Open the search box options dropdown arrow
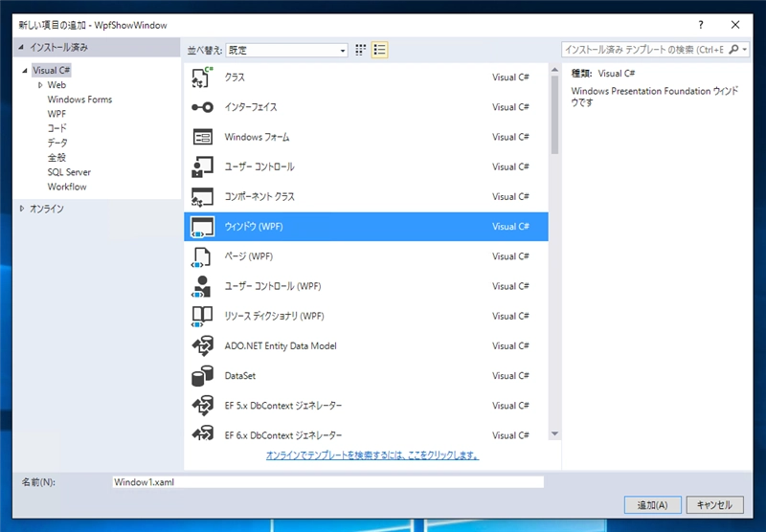 click(745, 50)
